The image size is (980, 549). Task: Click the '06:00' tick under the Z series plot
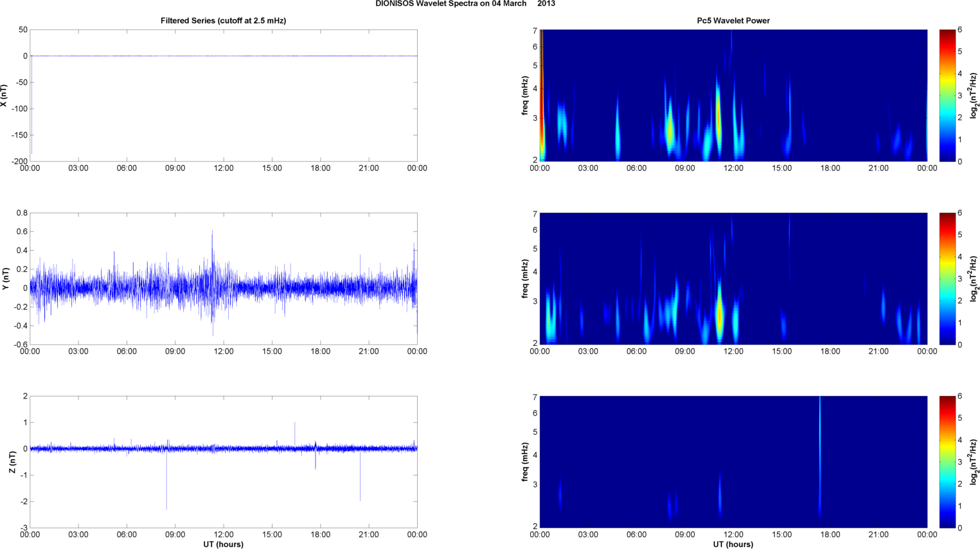click(x=127, y=535)
